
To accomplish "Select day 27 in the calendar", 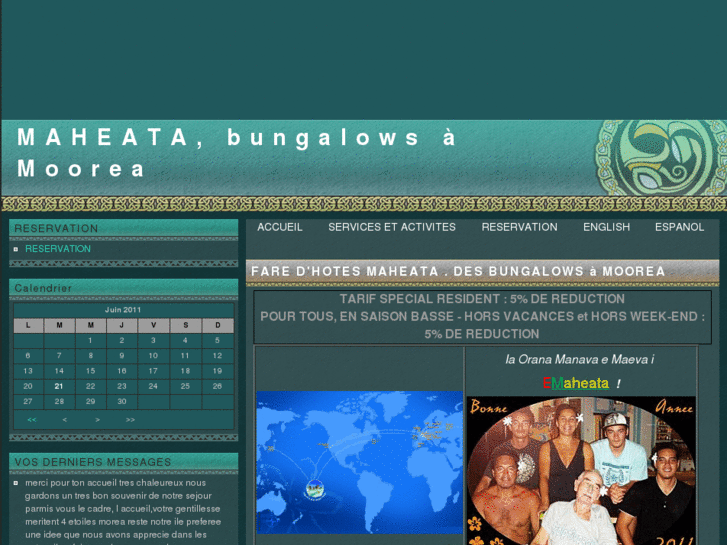I will click(28, 402).
